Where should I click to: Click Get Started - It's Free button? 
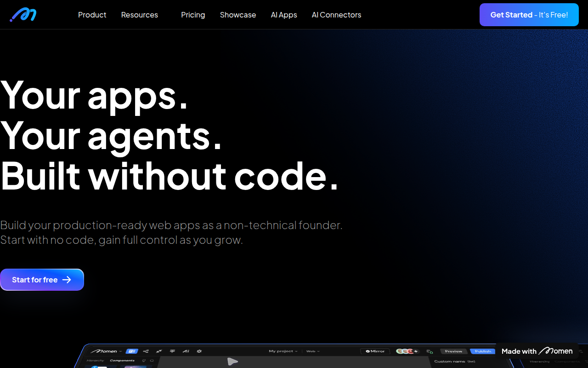[x=529, y=15]
